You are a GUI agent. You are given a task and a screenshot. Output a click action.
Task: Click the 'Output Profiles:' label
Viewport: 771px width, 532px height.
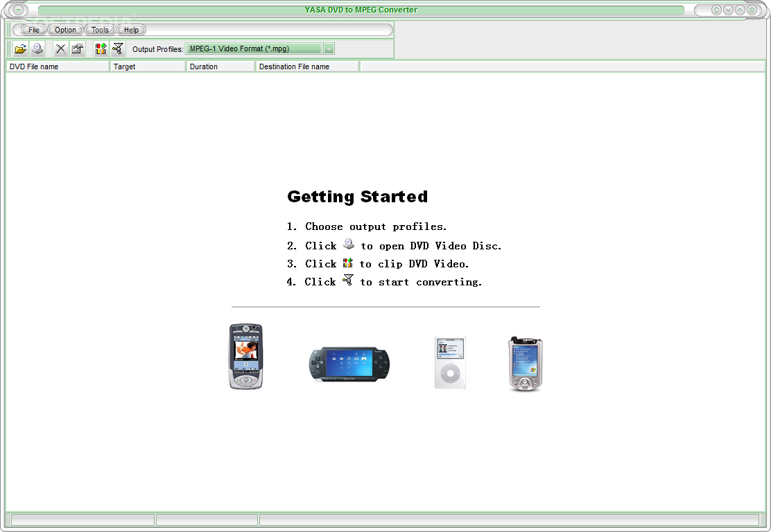point(158,49)
